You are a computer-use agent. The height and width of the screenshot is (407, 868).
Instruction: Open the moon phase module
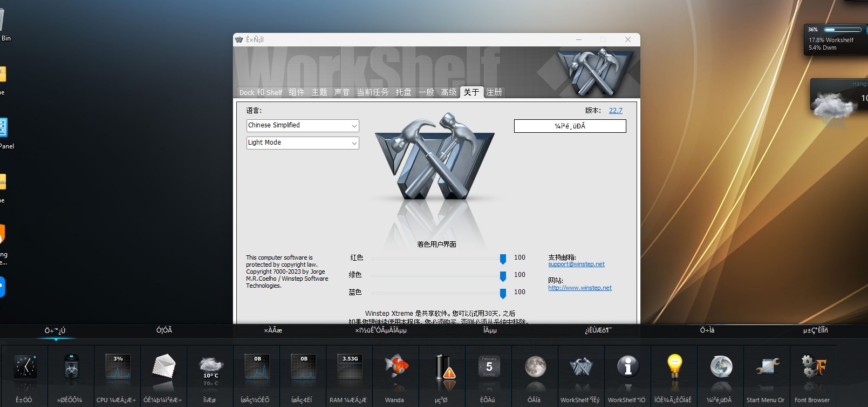point(535,368)
